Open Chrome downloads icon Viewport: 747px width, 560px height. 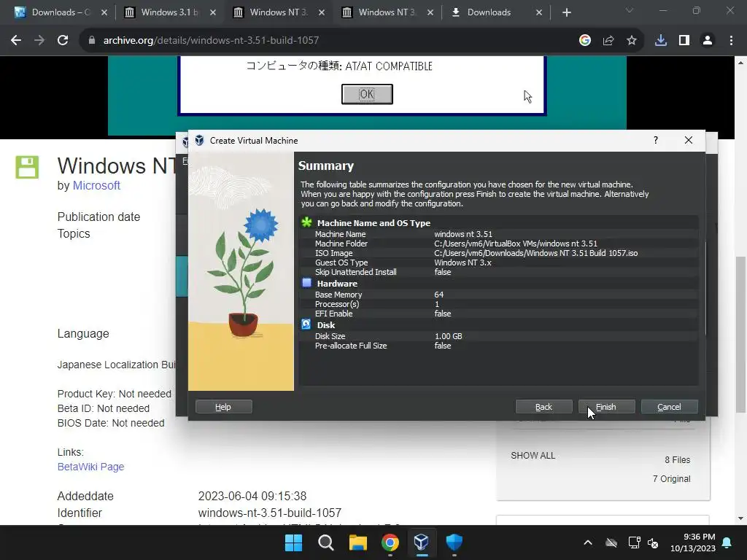tap(661, 41)
